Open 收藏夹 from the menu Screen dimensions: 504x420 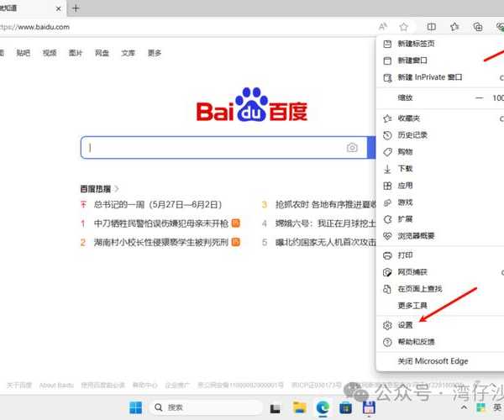[x=439, y=118]
